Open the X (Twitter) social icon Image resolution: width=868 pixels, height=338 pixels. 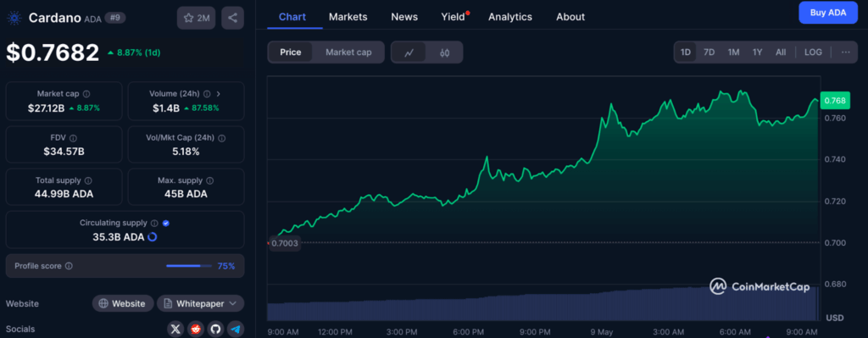[x=176, y=330]
